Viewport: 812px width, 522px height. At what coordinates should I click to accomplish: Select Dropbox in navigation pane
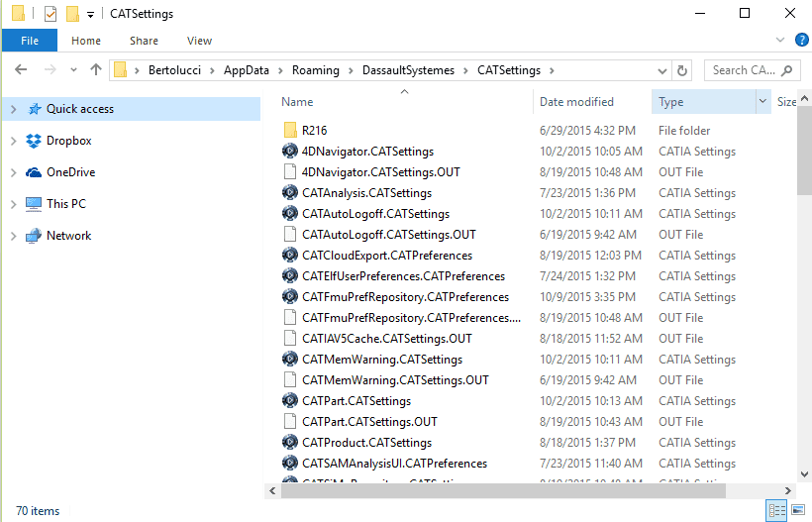click(69, 141)
